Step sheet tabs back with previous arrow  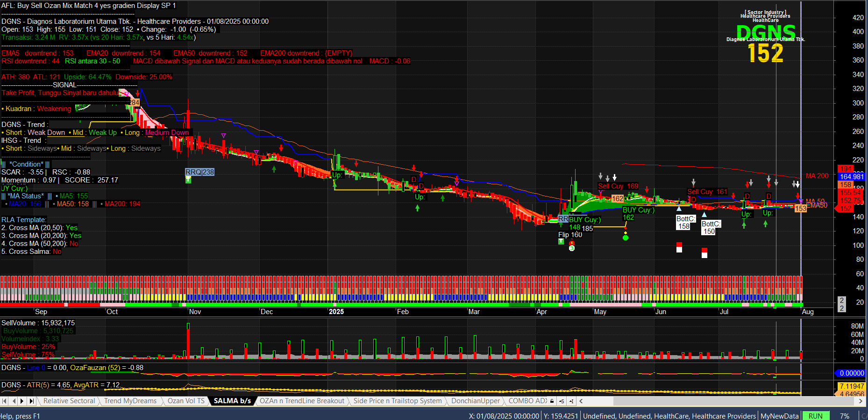point(14,401)
